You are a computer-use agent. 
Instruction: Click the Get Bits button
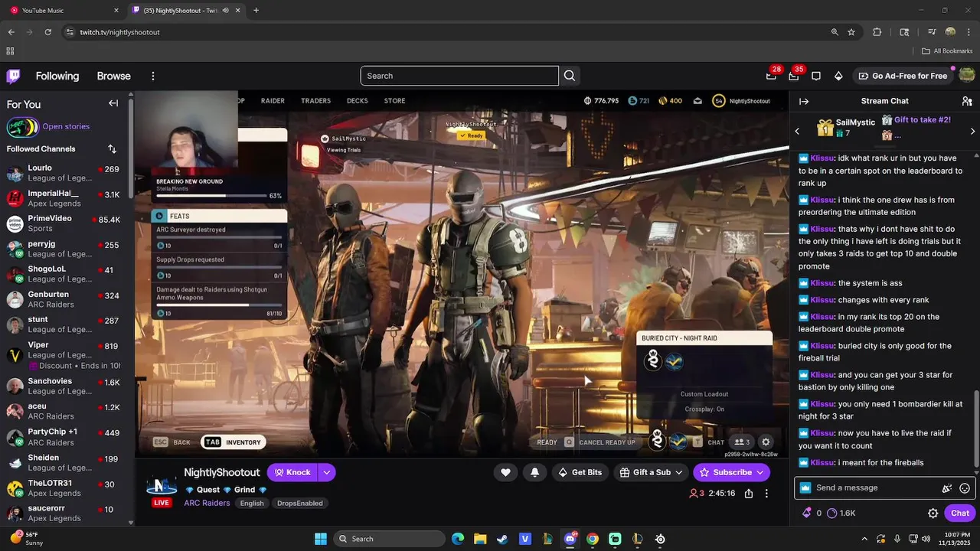pos(580,472)
